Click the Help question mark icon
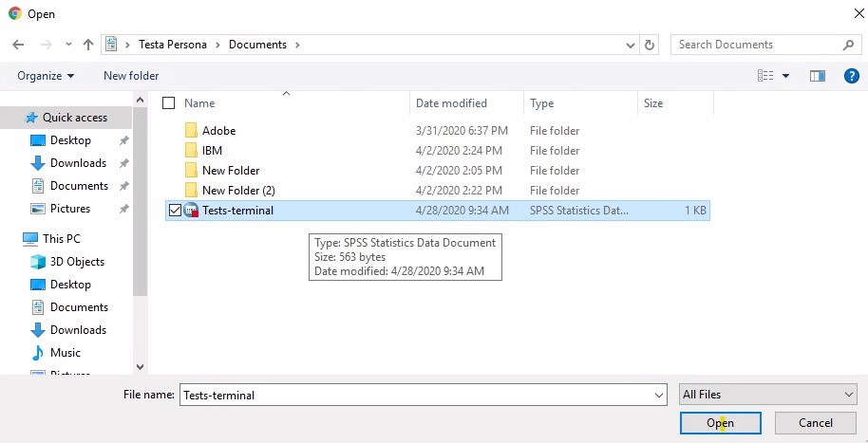The height and width of the screenshot is (443, 868). 851,76
